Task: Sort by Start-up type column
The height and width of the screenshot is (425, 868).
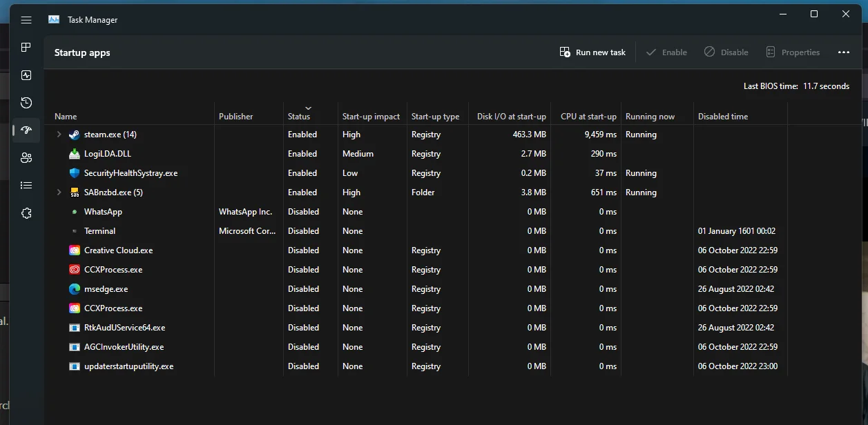Action: (437, 117)
